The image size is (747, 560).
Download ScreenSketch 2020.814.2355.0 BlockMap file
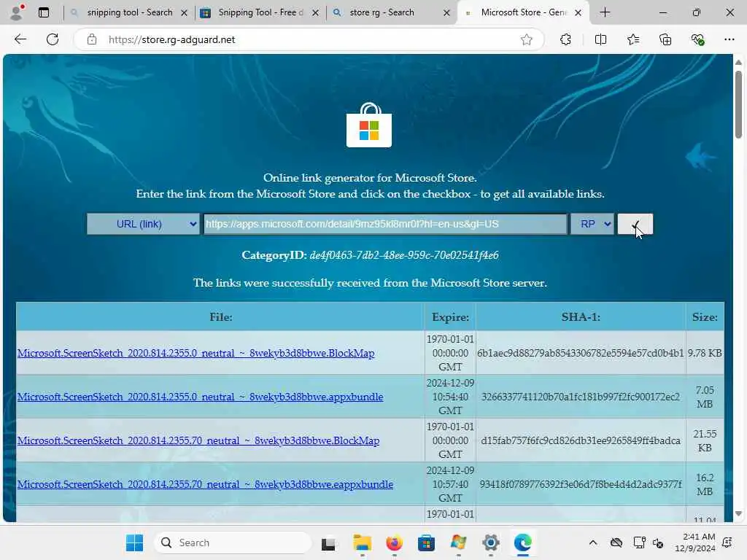point(196,353)
